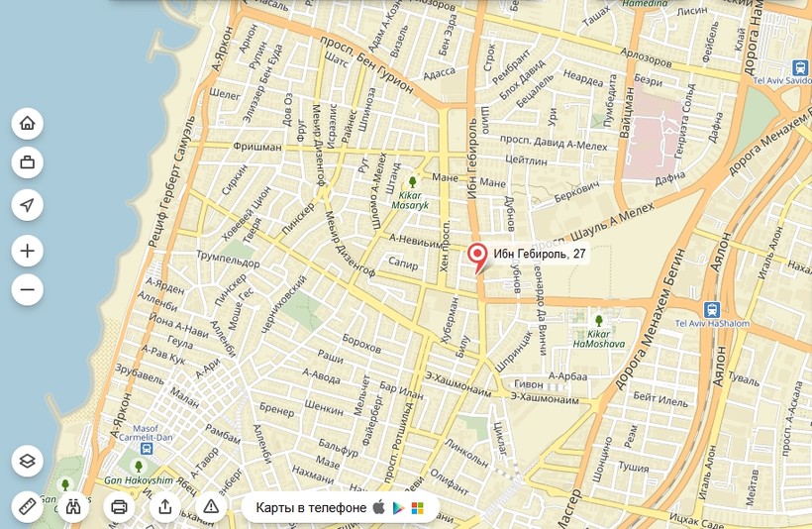812x529 pixels.
Task: Report a problem via warning triangle
Action: [x=211, y=506]
